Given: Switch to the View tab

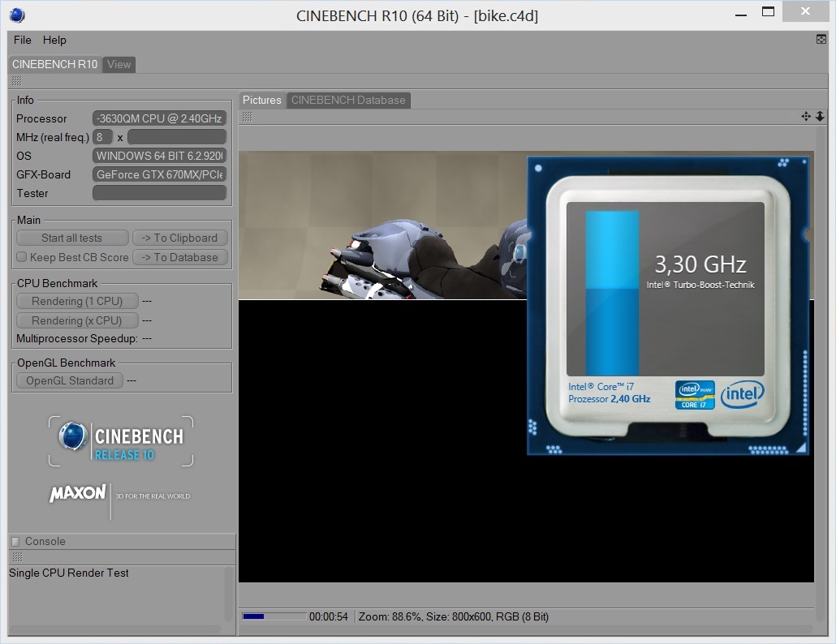Looking at the screenshot, I should [119, 64].
